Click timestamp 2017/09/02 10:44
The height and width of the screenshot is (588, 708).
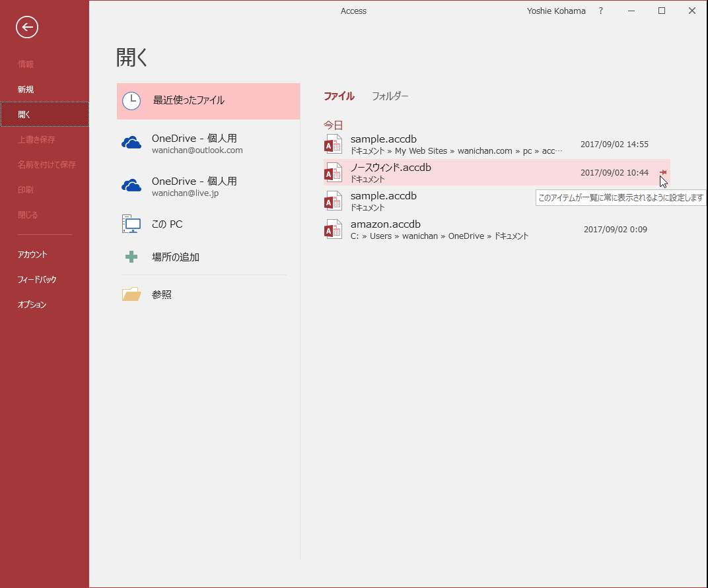point(614,172)
